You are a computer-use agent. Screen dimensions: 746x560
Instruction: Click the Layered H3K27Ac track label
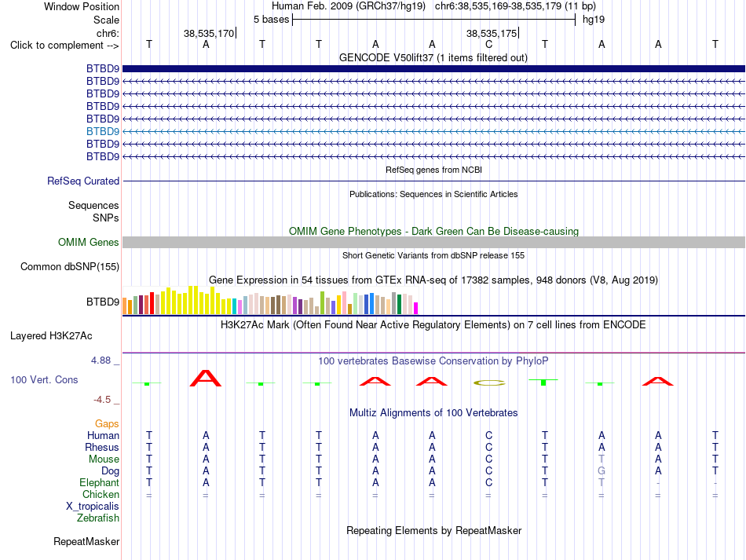[51, 336]
